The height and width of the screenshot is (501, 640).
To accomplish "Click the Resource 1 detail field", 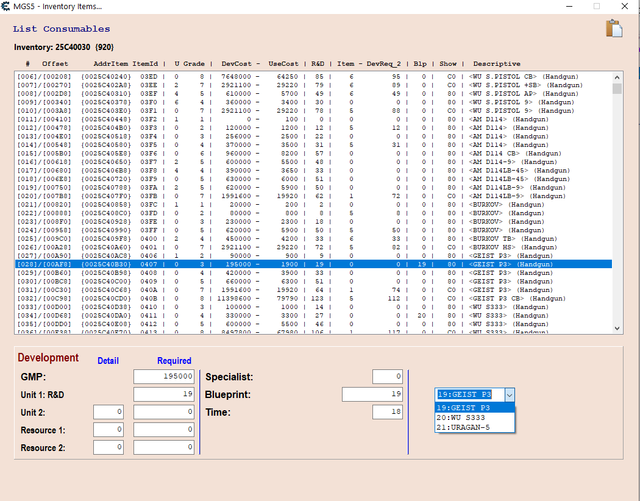I will 108,430.
